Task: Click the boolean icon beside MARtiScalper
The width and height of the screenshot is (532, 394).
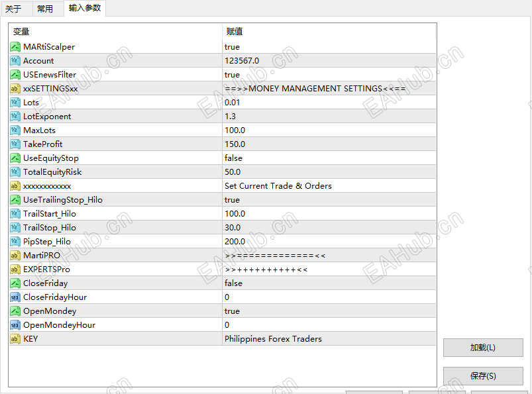Action: pyautogui.click(x=15, y=47)
